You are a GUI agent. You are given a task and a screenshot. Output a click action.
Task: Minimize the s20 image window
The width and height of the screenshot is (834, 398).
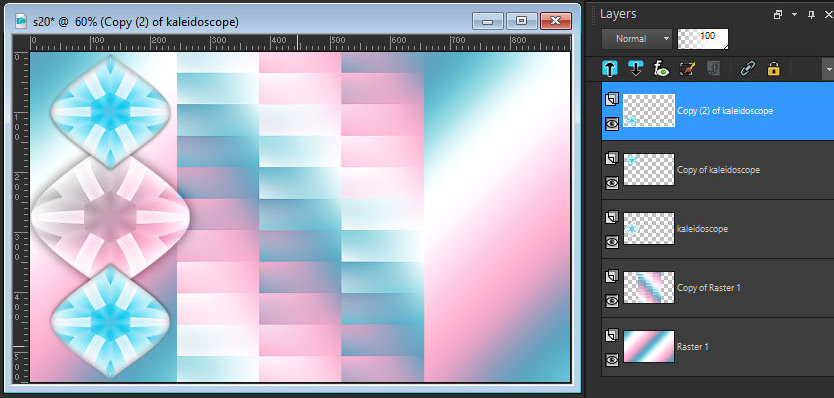[x=487, y=21]
